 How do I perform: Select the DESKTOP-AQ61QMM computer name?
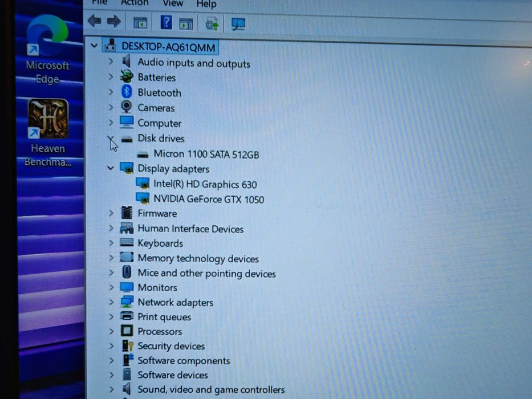click(x=168, y=47)
